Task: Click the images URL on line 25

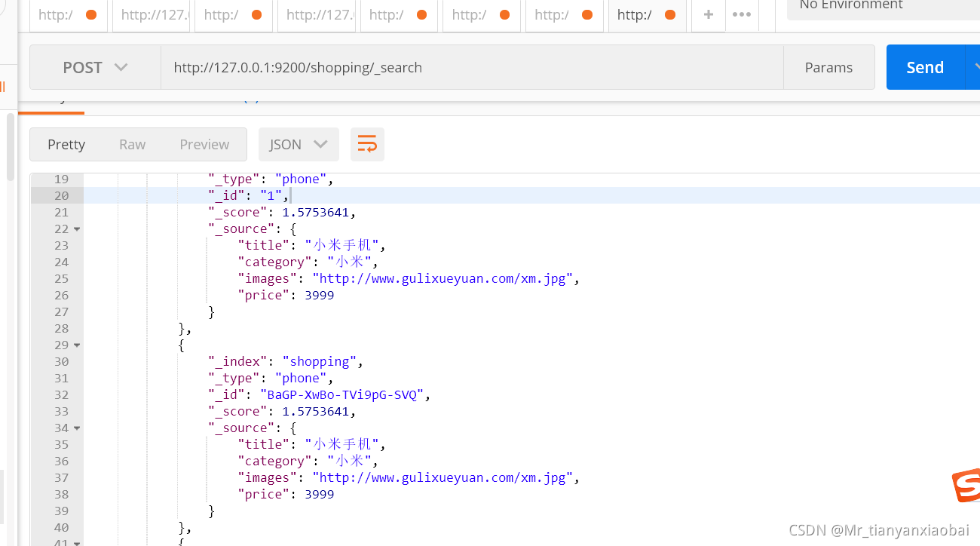Action: tap(443, 278)
